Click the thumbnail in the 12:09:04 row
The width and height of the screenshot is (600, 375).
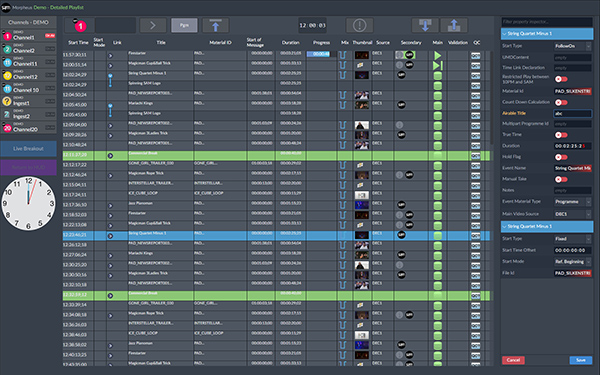click(x=362, y=125)
